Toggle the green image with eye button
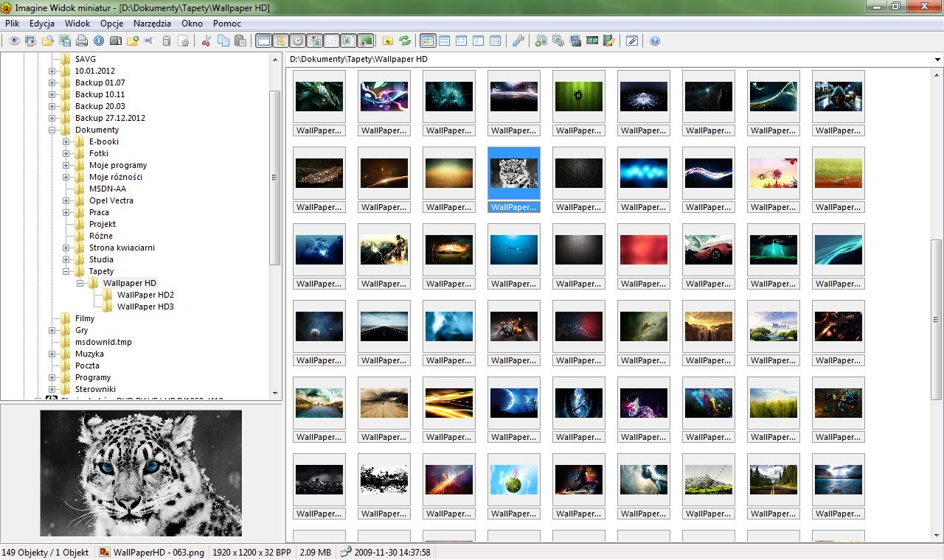The height and width of the screenshot is (560, 944). point(366,41)
